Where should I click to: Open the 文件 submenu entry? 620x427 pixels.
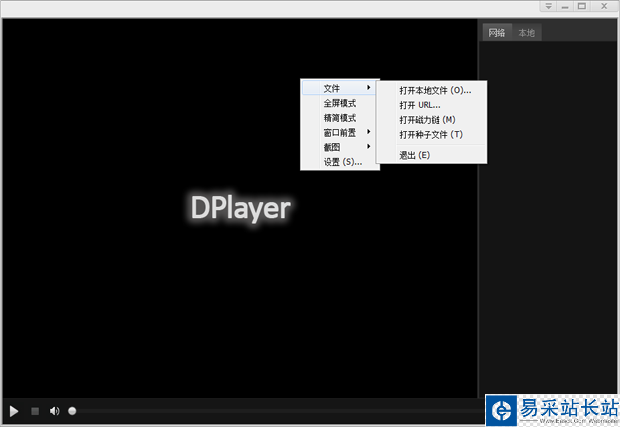[x=340, y=88]
